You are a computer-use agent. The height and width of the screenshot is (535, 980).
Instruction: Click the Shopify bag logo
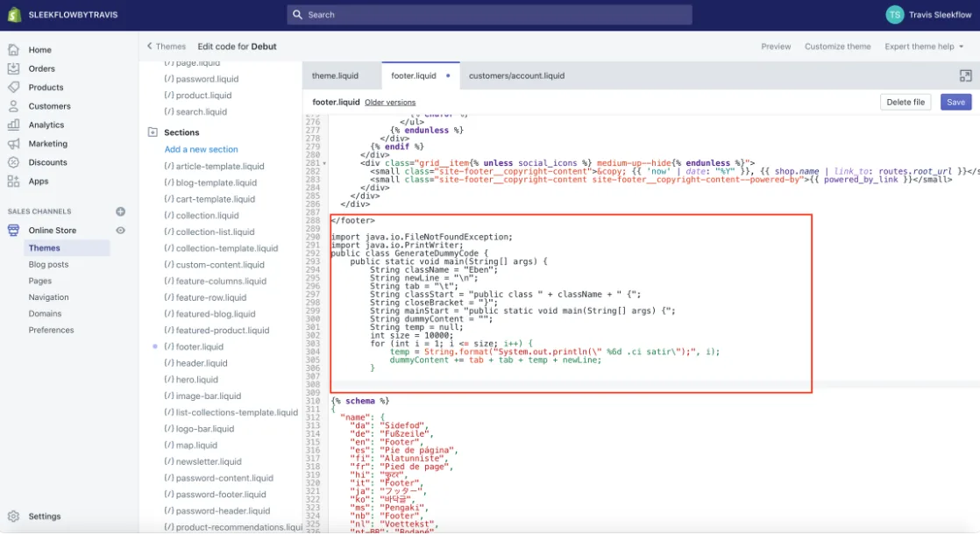pyautogui.click(x=14, y=14)
